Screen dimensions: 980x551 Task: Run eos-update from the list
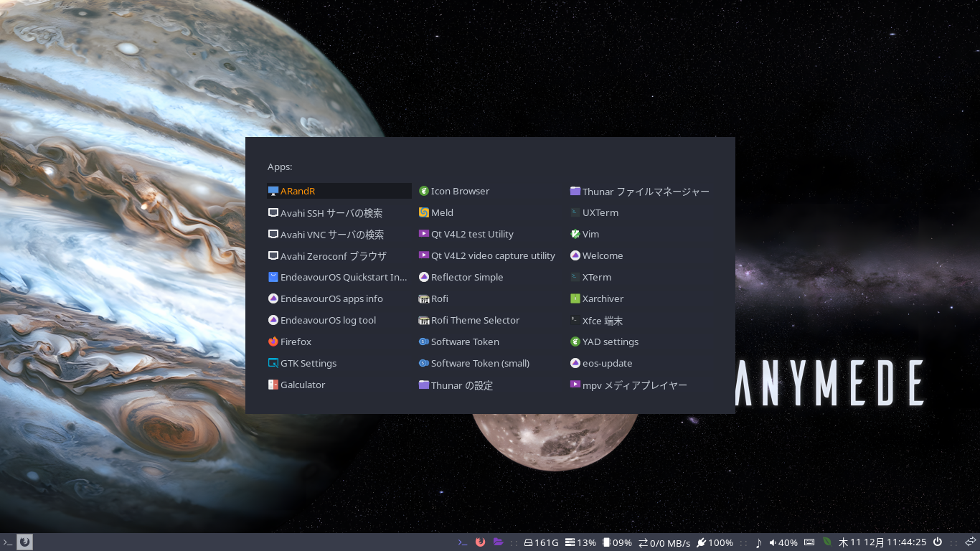click(x=642, y=363)
